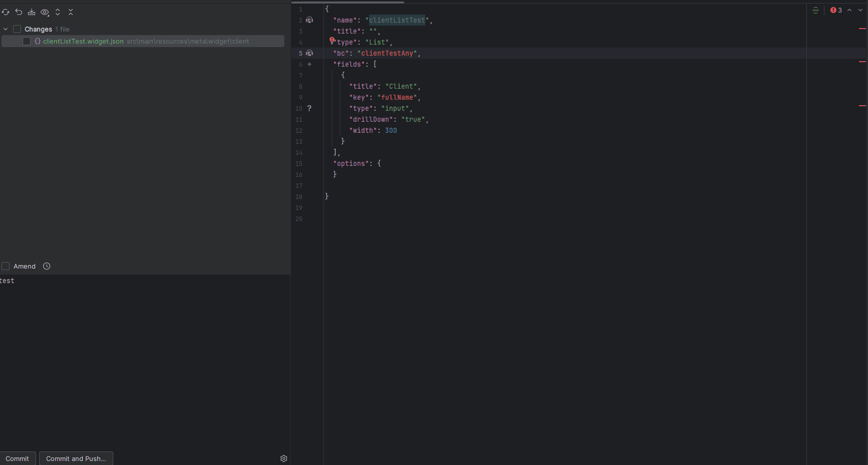Check the Changes group checkbox
The height and width of the screenshot is (465, 868).
click(x=17, y=29)
